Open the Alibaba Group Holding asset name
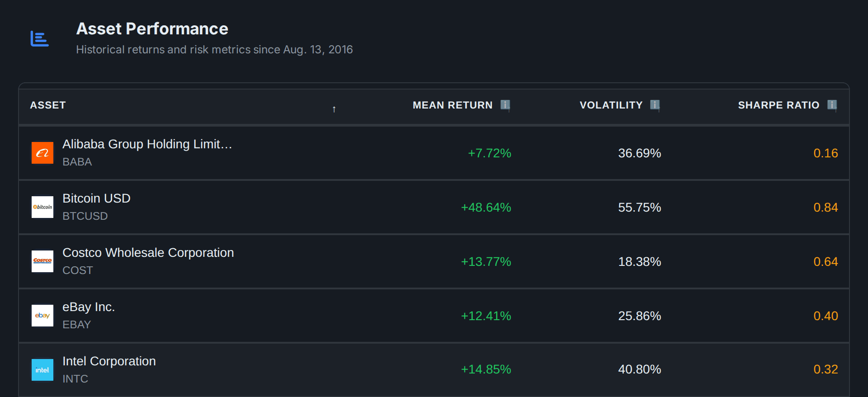868x397 pixels. [147, 144]
